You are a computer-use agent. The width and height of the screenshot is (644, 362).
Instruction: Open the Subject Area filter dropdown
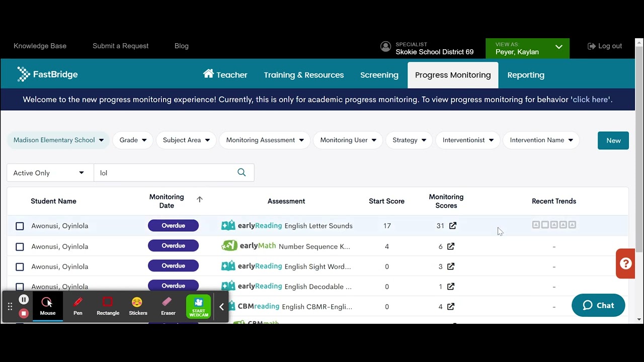(186, 140)
